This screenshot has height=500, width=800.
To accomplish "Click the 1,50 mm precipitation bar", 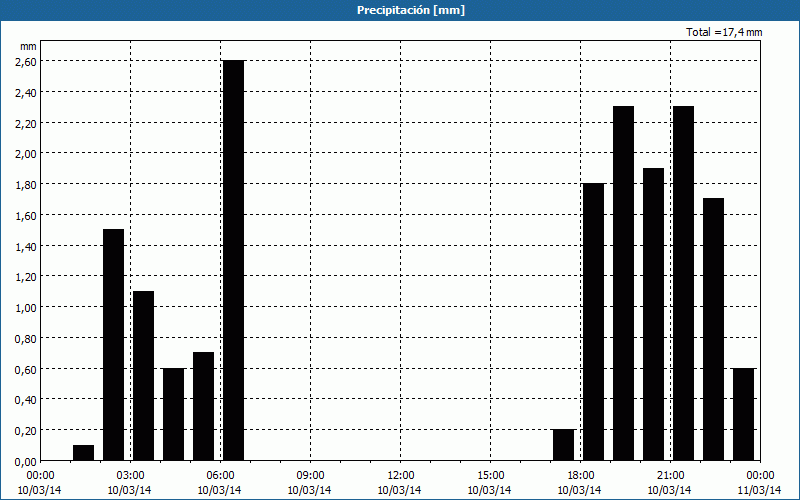I will (x=113, y=345).
